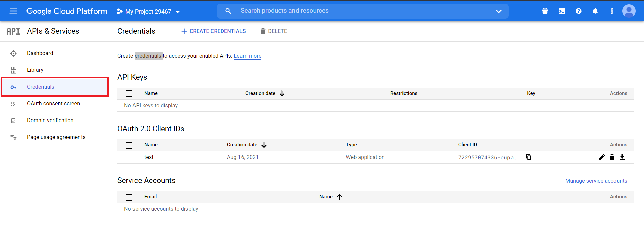Viewport: 644px width, 240px height.
Task: Download the test OAuth client JSON
Action: (622, 157)
